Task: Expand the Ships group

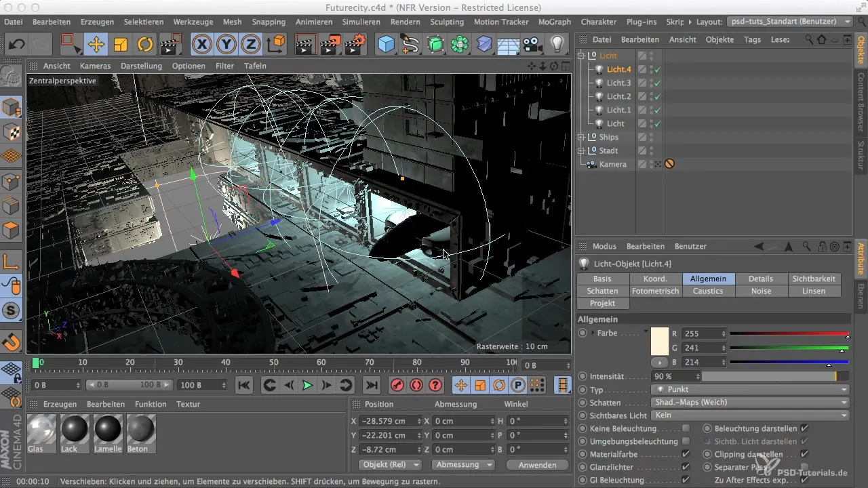Action: (x=581, y=137)
